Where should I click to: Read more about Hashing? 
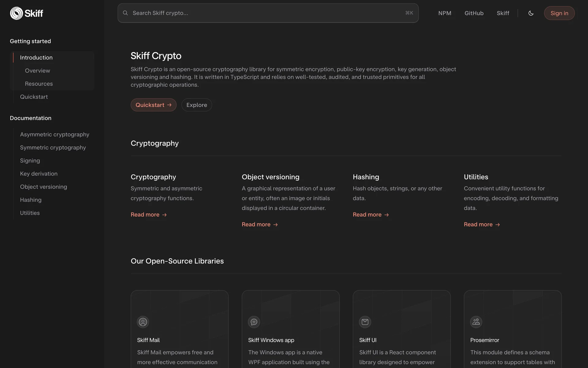(371, 215)
